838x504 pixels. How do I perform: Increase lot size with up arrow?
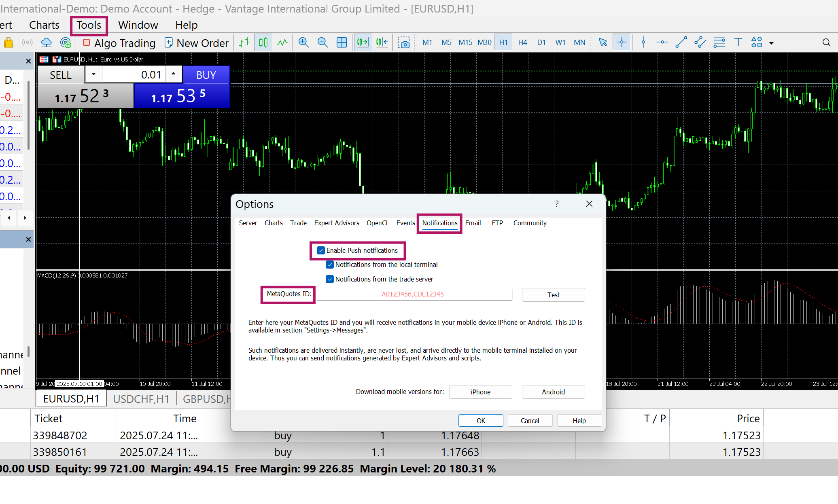(173, 74)
